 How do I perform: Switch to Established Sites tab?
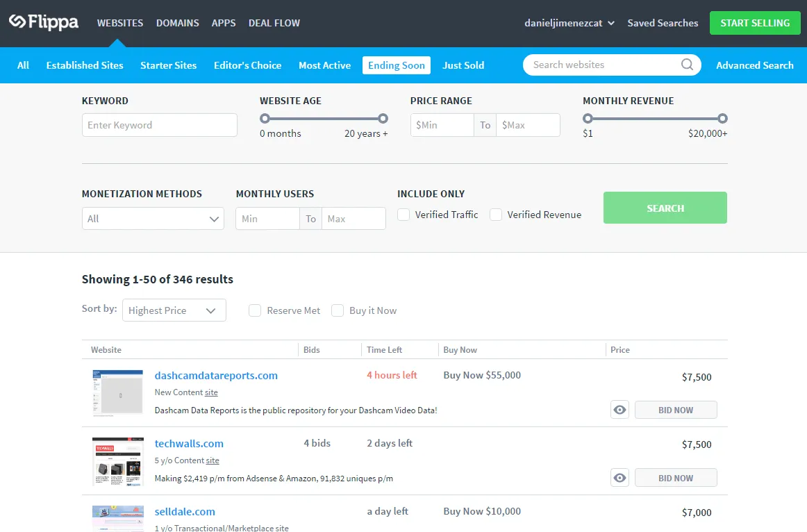pos(85,65)
